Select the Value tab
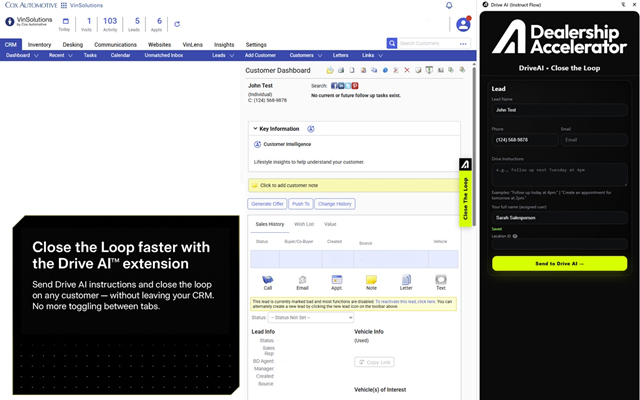Viewport: 640px width, 400px height. click(x=330, y=224)
